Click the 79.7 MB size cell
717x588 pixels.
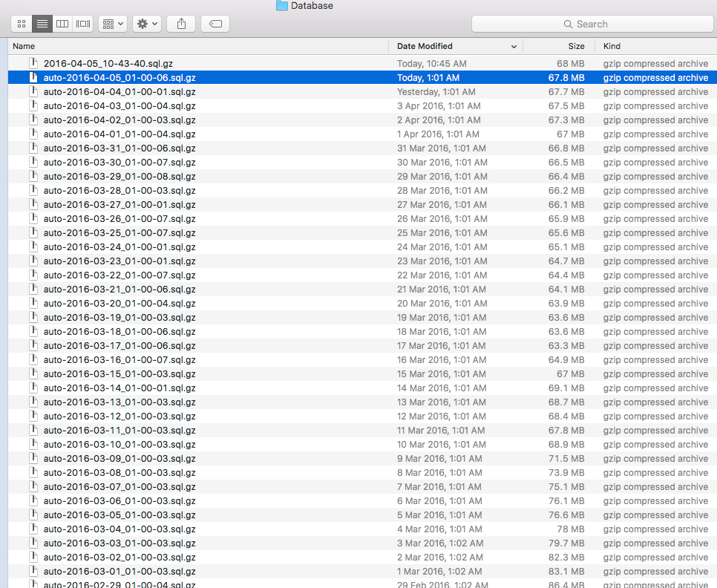pos(566,543)
